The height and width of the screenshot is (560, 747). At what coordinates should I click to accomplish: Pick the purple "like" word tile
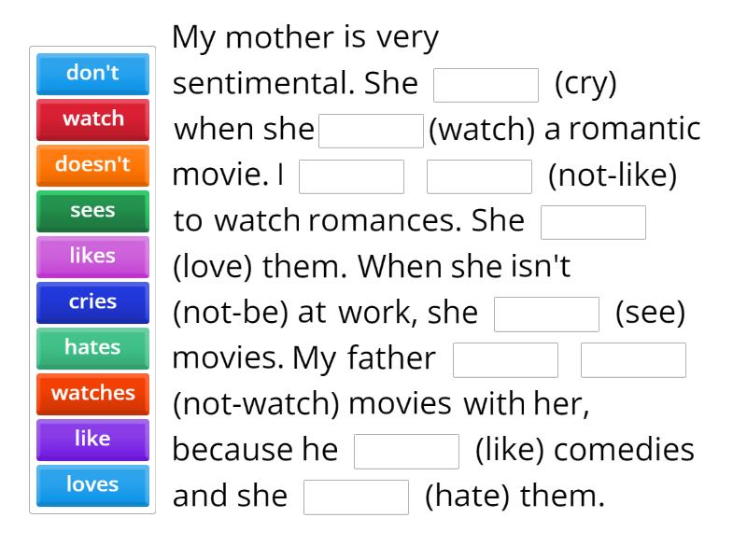click(x=92, y=439)
